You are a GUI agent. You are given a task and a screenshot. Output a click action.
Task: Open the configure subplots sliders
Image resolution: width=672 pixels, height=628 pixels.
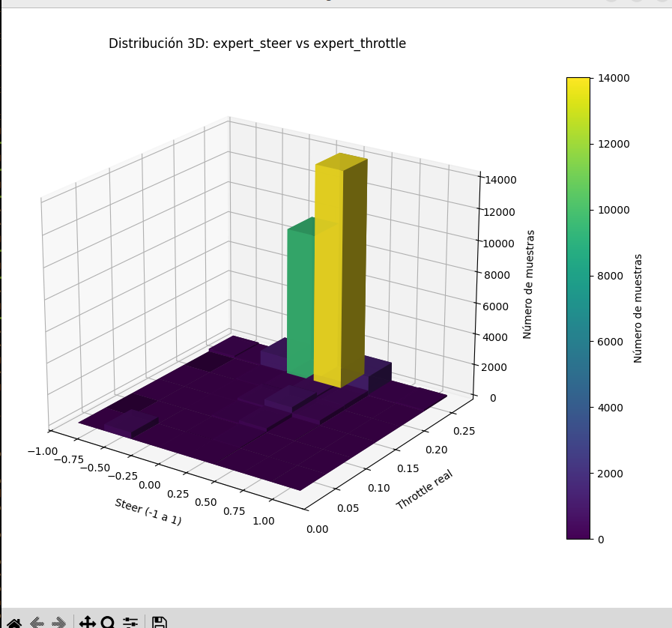click(x=130, y=622)
